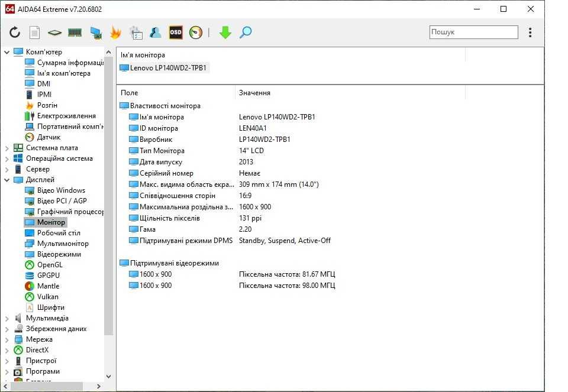
Task: Click the Refresh toolbar icon
Action: 15,33
